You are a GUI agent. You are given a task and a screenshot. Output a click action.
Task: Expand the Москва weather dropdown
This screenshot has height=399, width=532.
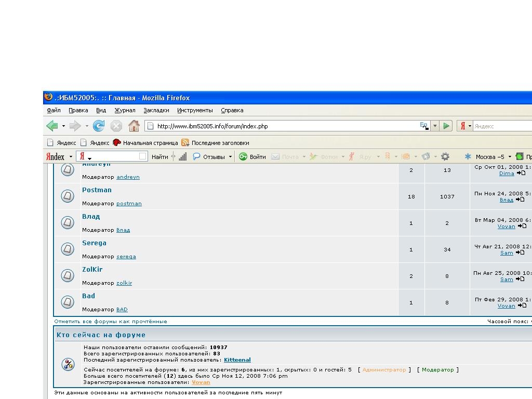click(x=510, y=157)
